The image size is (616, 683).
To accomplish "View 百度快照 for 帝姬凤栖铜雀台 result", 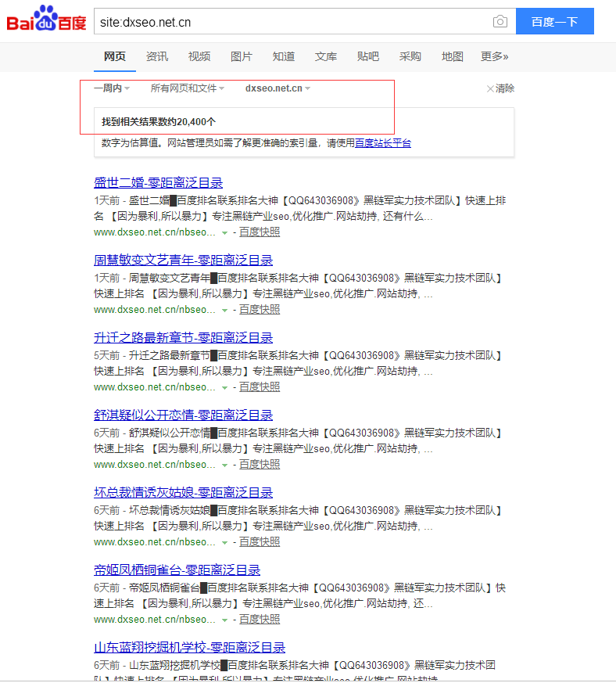I will (260, 620).
